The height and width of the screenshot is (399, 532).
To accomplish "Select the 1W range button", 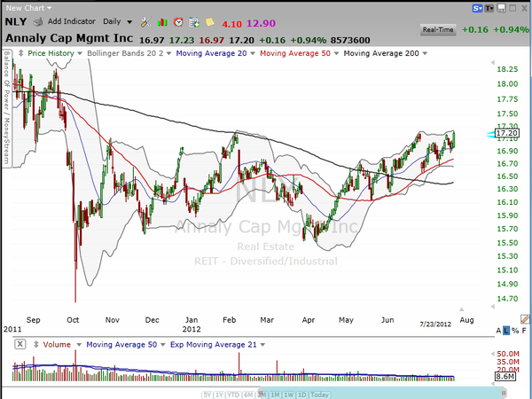I will pos(289,395).
